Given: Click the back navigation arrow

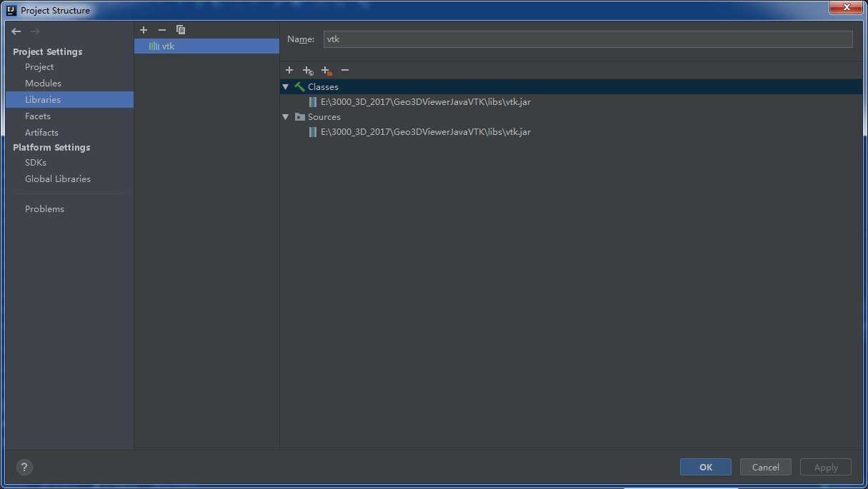Looking at the screenshot, I should pyautogui.click(x=16, y=31).
